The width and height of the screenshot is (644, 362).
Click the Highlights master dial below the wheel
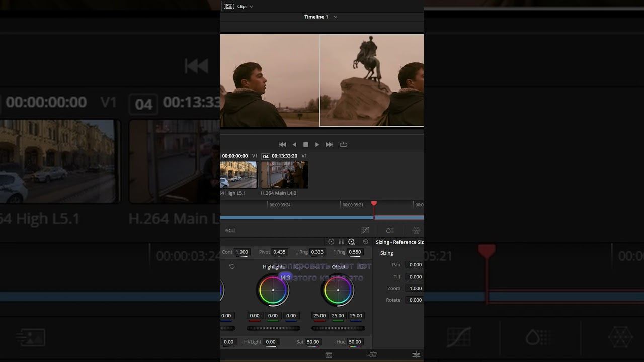coord(273,328)
